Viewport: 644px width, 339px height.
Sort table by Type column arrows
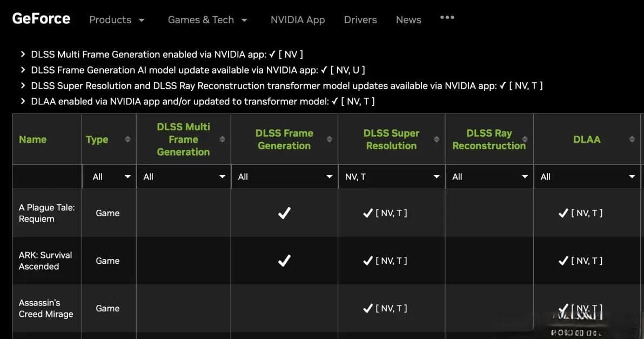click(128, 139)
